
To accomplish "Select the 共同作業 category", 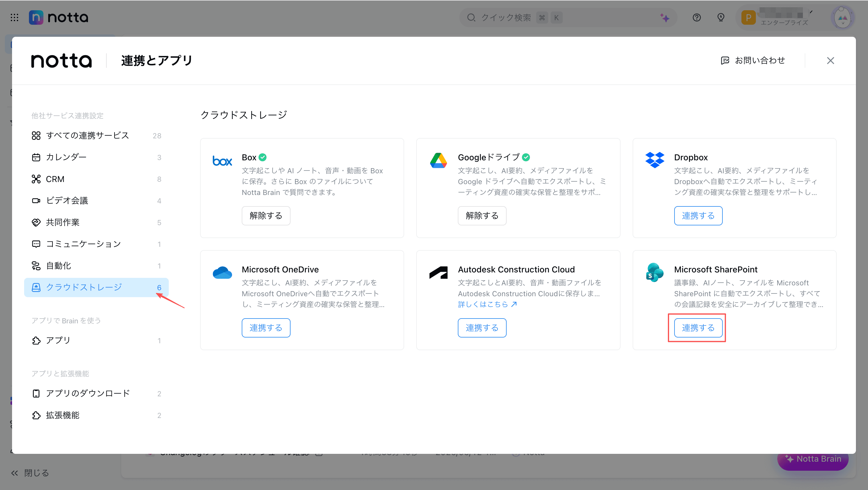I will click(x=96, y=222).
